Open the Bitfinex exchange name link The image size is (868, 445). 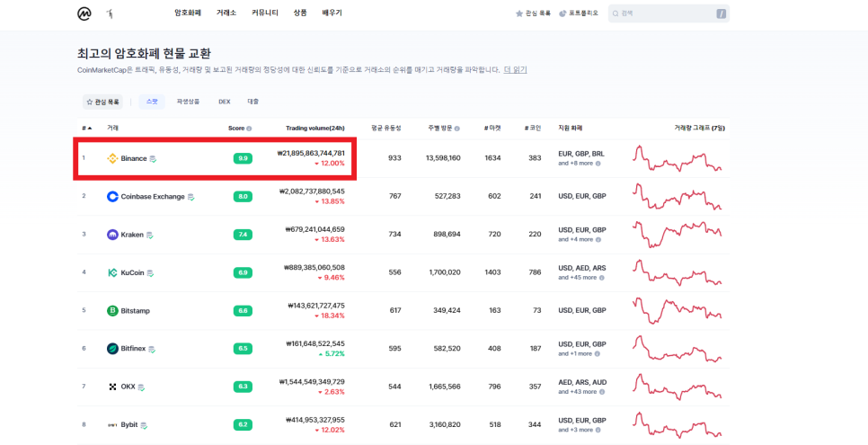pyautogui.click(x=133, y=349)
